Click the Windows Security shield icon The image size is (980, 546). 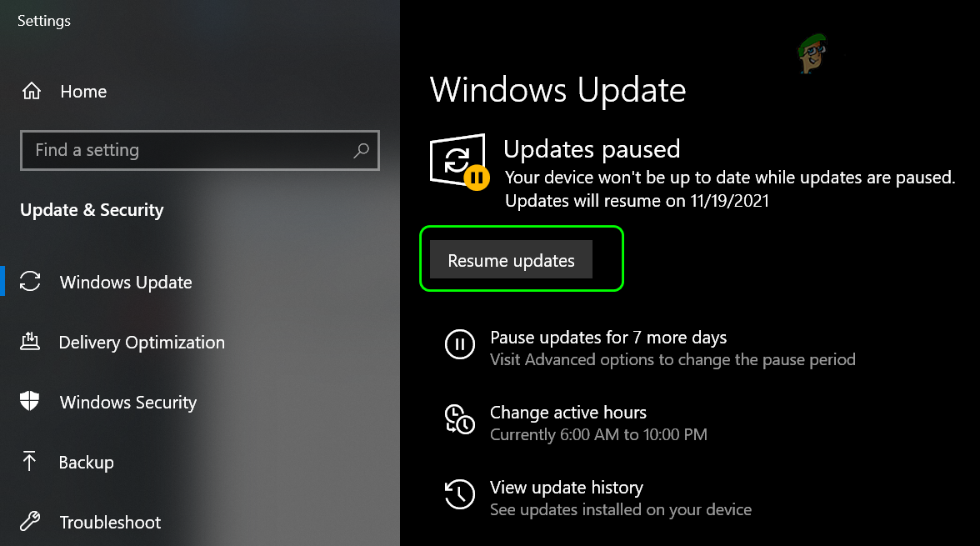[29, 401]
